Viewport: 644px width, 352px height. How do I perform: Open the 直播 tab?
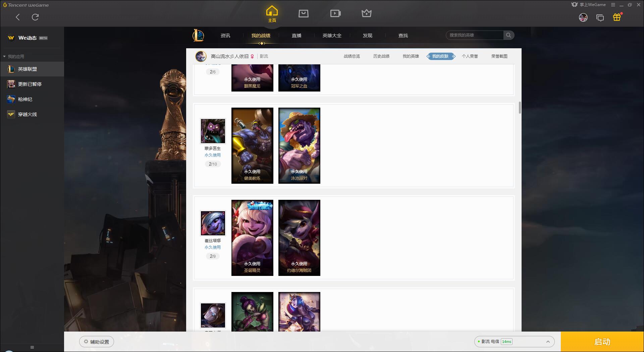[297, 36]
